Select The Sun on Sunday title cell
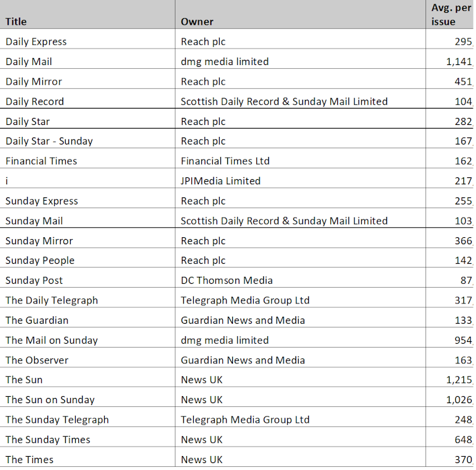 click(50, 400)
